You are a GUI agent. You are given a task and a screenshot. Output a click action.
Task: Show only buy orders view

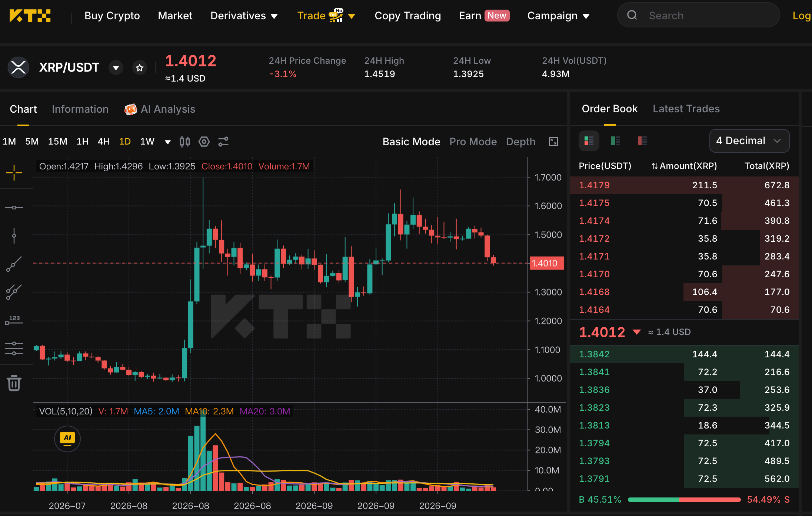click(616, 141)
